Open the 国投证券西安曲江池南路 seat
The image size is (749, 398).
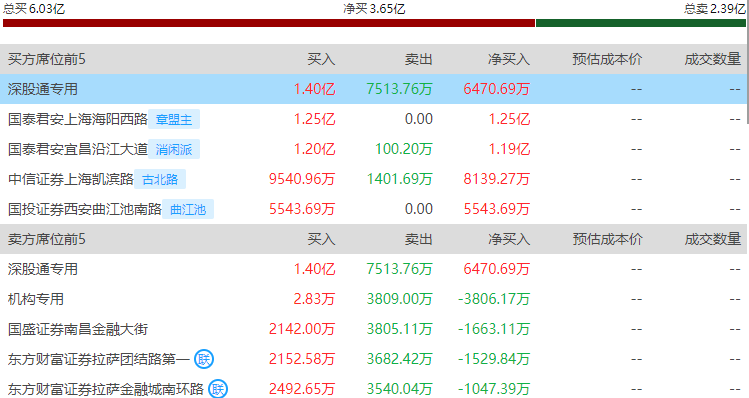click(85, 209)
